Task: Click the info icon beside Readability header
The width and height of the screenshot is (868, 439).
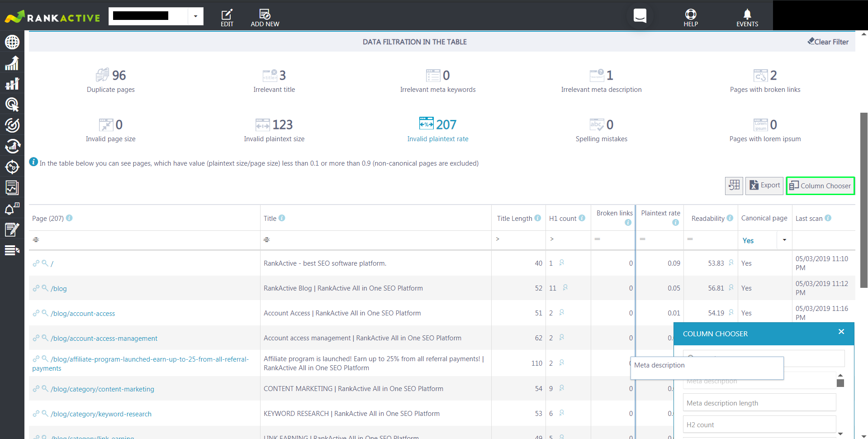Action: (x=730, y=218)
